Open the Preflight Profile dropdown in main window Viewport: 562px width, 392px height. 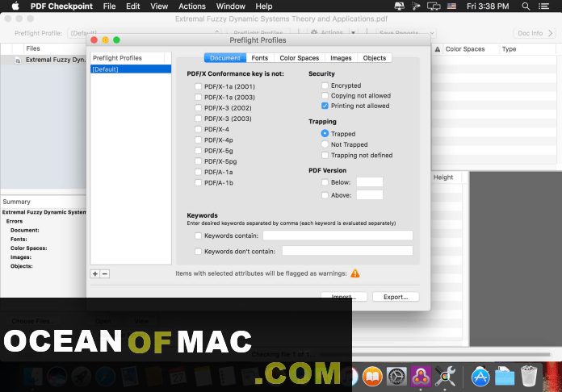[144, 33]
